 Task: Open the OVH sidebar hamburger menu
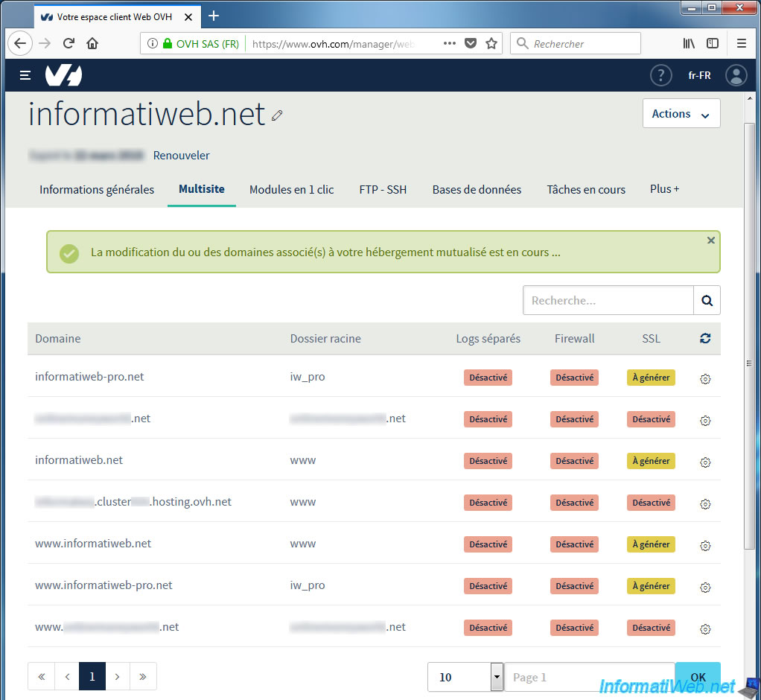(25, 75)
